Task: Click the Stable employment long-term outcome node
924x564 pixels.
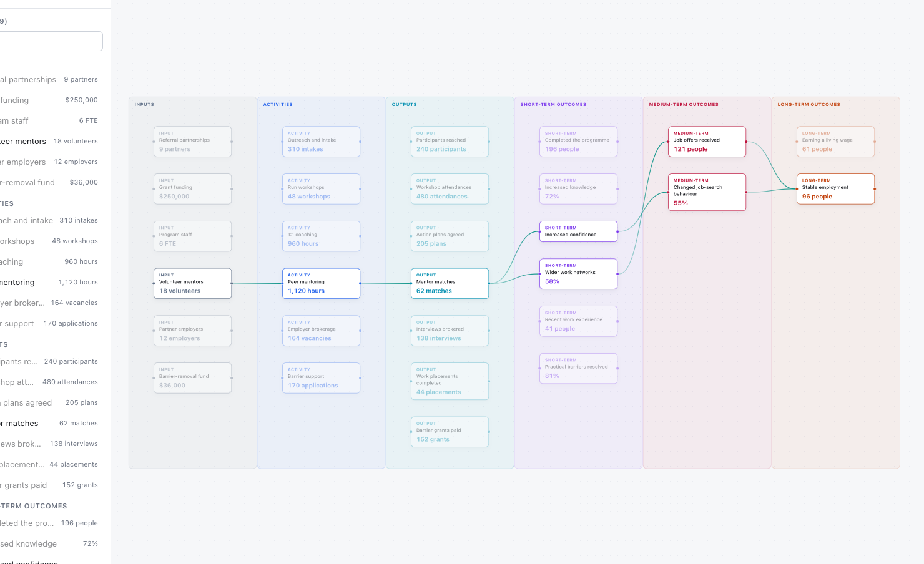Action: tap(835, 189)
